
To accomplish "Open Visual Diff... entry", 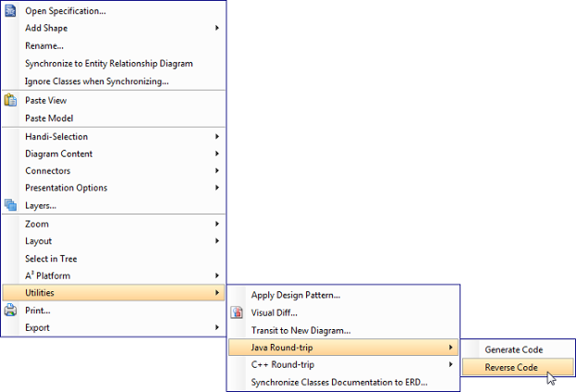I will pyautogui.click(x=343, y=312).
